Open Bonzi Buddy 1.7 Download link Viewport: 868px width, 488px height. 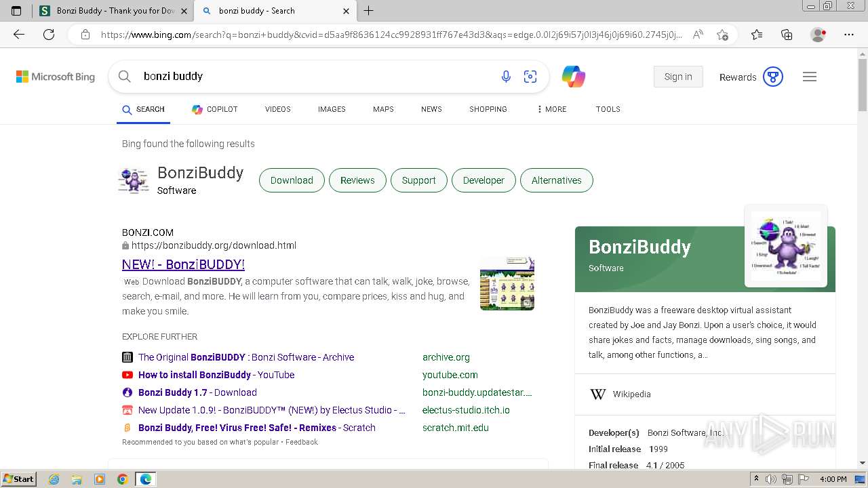click(x=197, y=392)
